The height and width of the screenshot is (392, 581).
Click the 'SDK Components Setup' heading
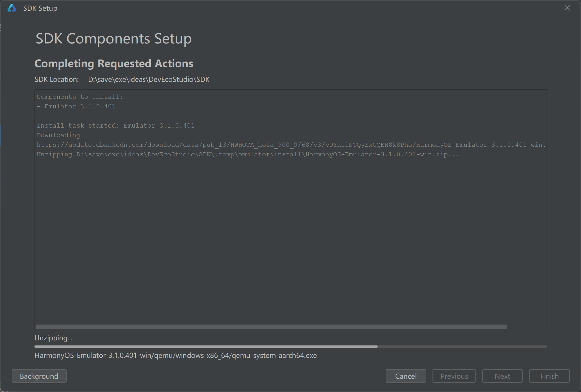pos(113,39)
